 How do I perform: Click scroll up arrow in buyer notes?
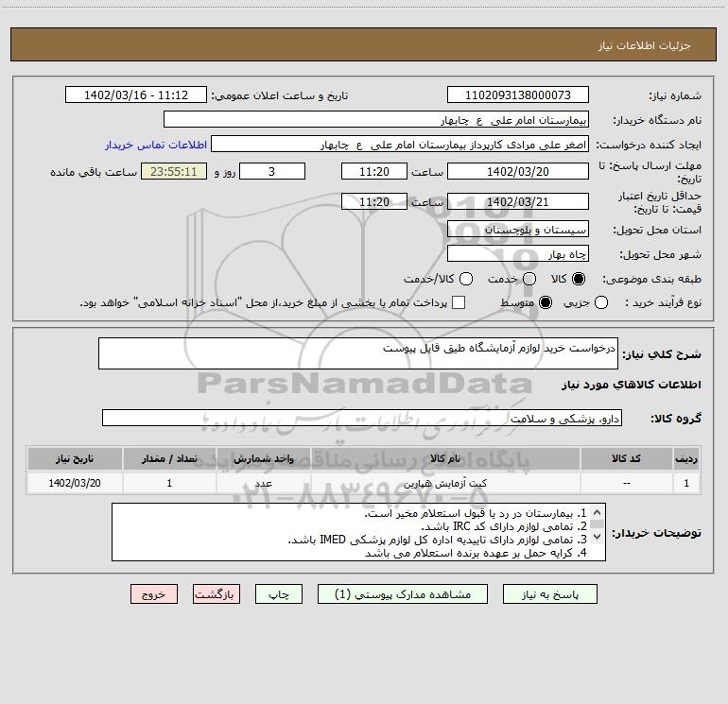tap(598, 513)
